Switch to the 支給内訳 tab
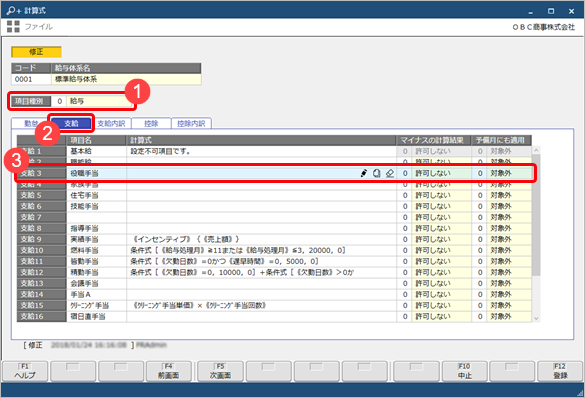The height and width of the screenshot is (398, 585). [x=111, y=123]
